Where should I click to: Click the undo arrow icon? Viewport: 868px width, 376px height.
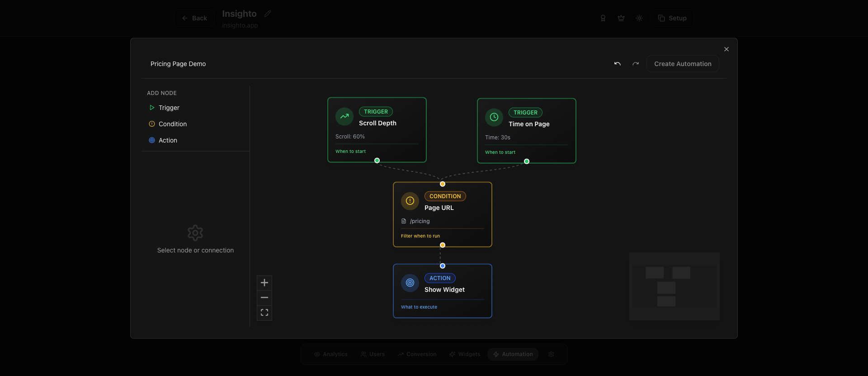(x=617, y=64)
